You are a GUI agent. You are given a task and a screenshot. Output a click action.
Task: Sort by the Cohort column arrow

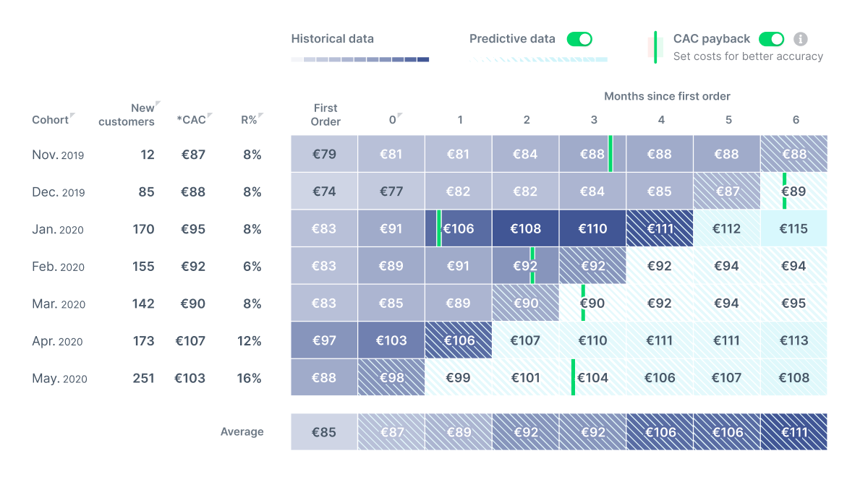[x=72, y=116]
